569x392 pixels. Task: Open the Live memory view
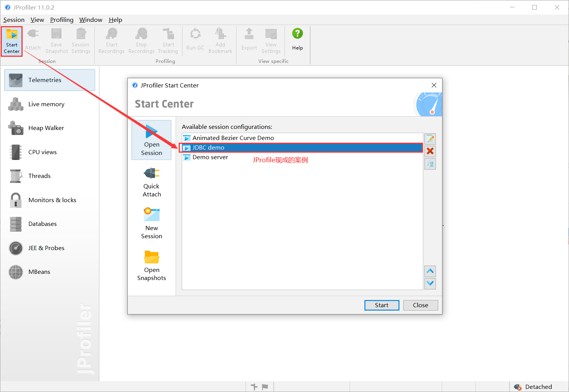click(49, 104)
